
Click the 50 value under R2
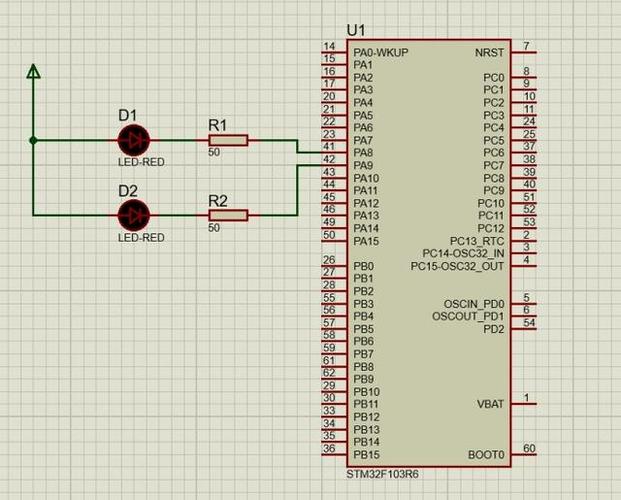214,229
